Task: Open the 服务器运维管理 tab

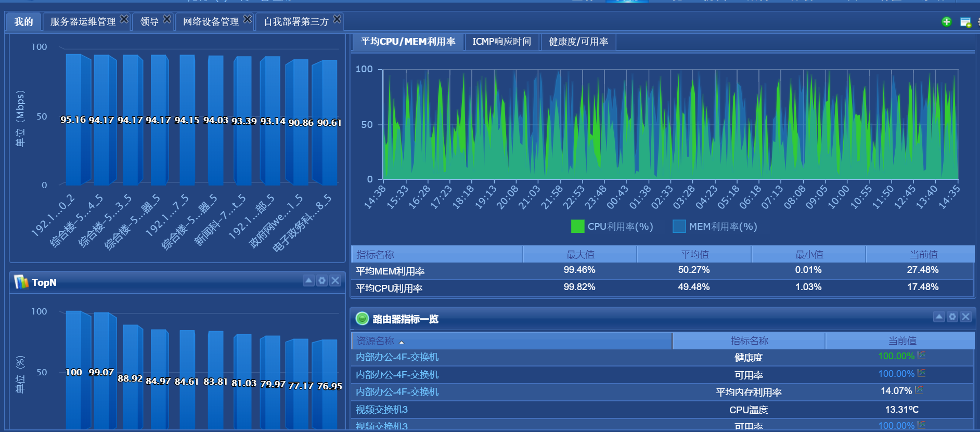Action: (x=83, y=22)
